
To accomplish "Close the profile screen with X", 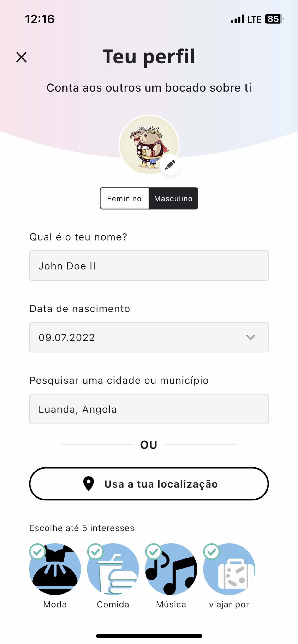I will click(21, 57).
